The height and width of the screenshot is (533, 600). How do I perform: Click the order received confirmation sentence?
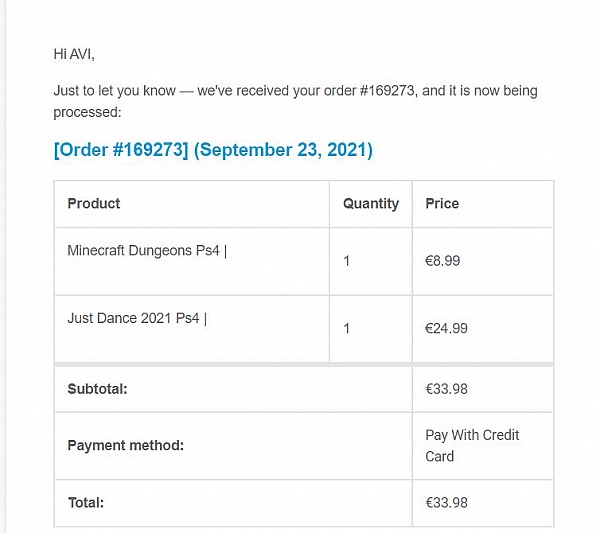point(295,101)
